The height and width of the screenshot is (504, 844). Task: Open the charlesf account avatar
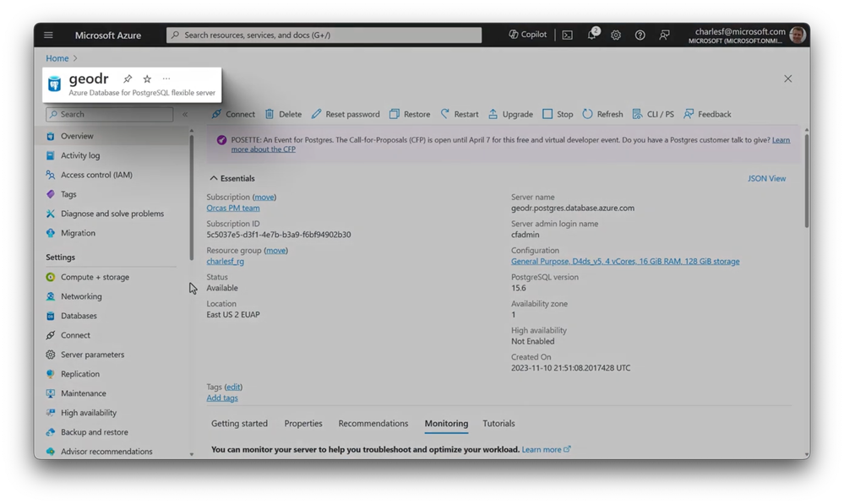tap(798, 35)
